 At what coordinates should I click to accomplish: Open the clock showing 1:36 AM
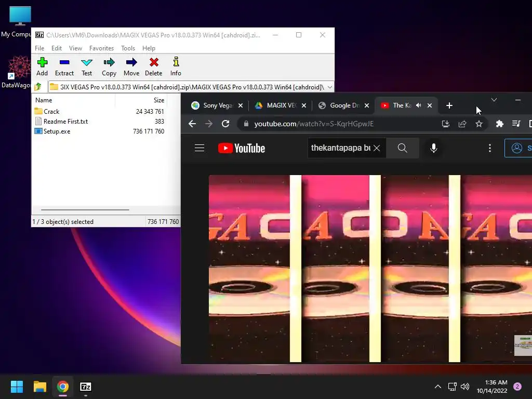point(492,387)
